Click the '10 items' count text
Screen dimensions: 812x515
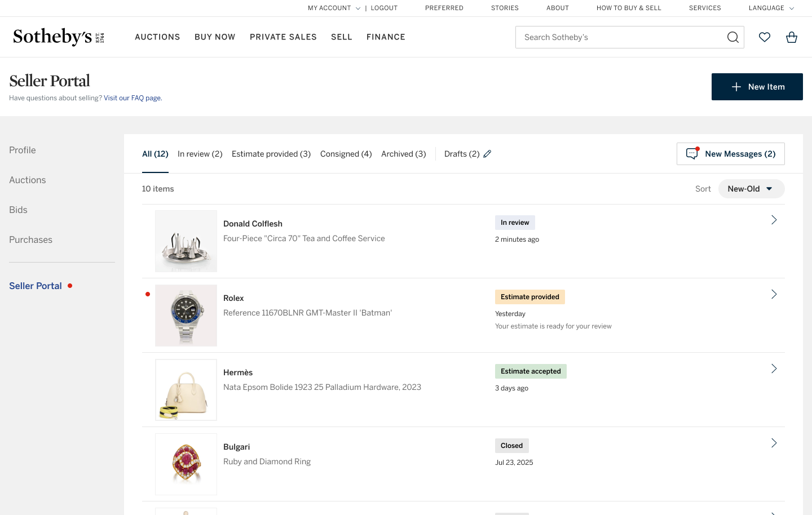coord(158,189)
